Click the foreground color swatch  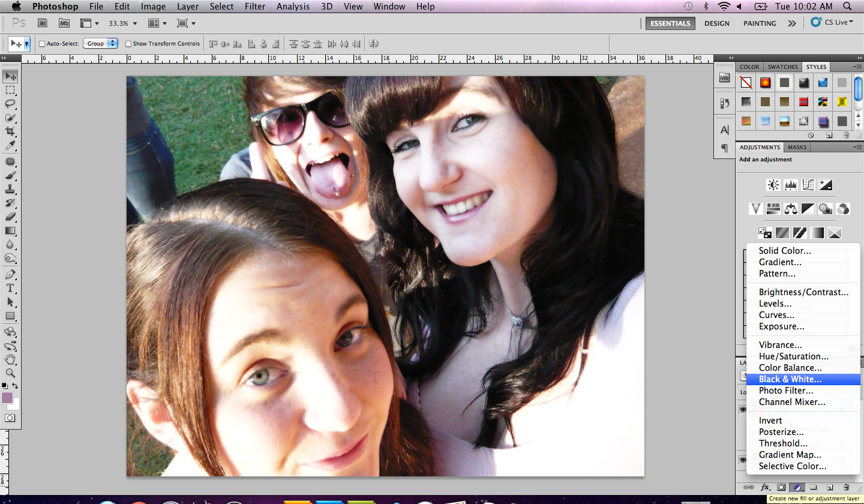click(8, 398)
